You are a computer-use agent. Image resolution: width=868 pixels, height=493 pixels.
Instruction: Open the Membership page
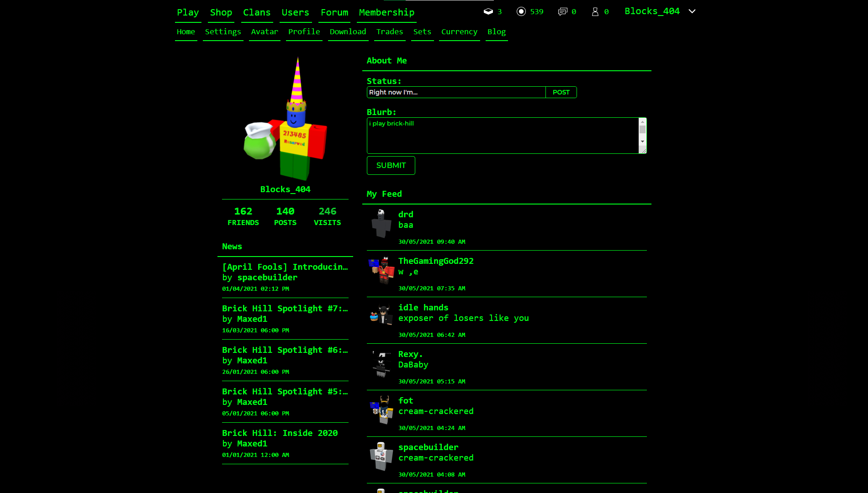point(386,13)
